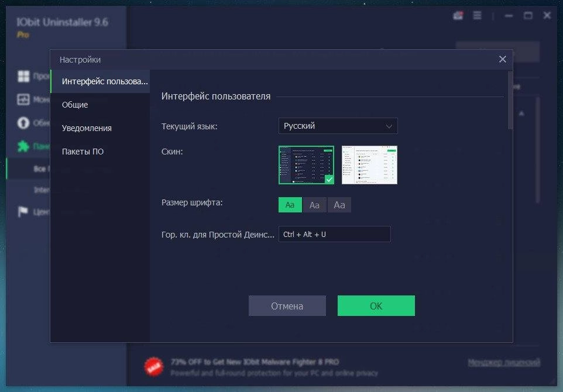The height and width of the screenshot is (392, 563).
Task: Click the up arrow in main window list
Action: tap(521, 114)
